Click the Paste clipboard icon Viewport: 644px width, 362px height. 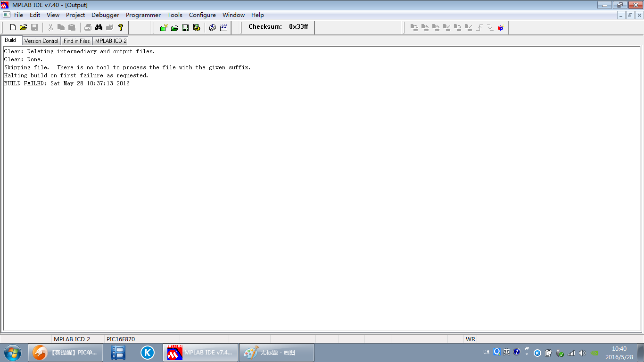(72, 27)
